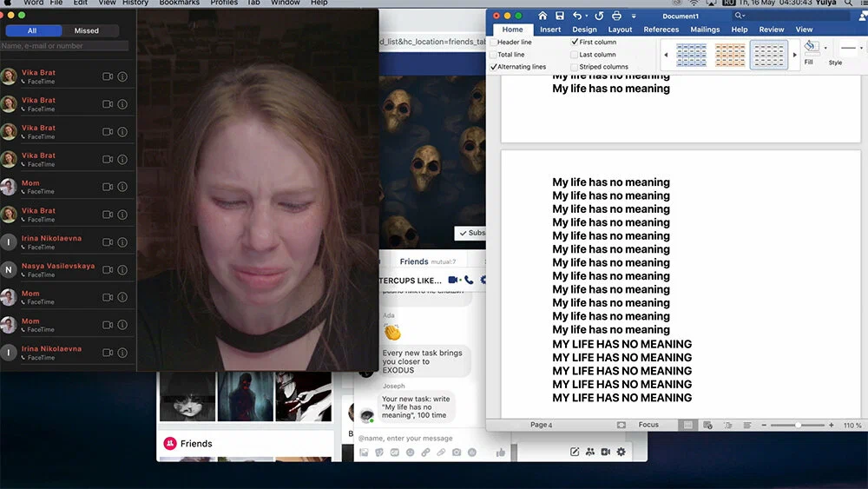The width and height of the screenshot is (868, 489).
Task: Click the Focus mode icon in Word status bar
Action: tap(621, 425)
